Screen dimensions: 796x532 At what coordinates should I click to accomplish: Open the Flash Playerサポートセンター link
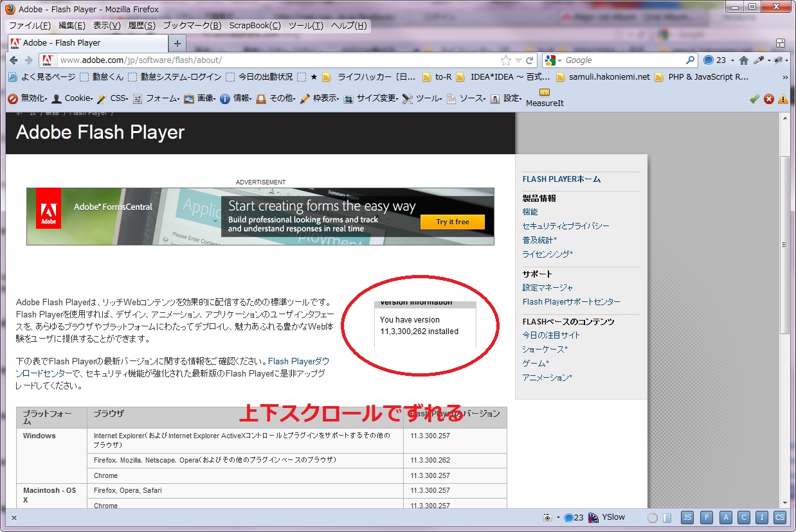tap(572, 301)
